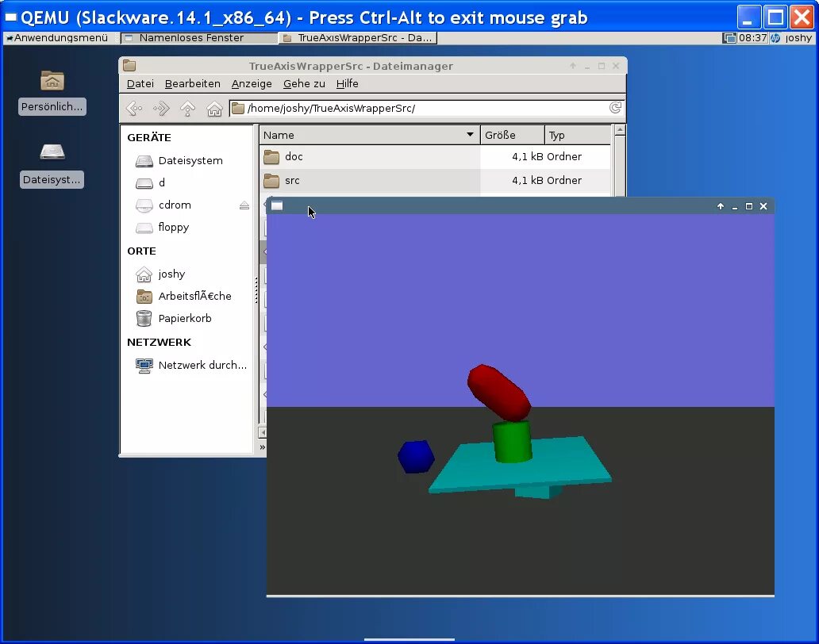
Task: Click the folder icon in the location bar
Action: click(238, 108)
